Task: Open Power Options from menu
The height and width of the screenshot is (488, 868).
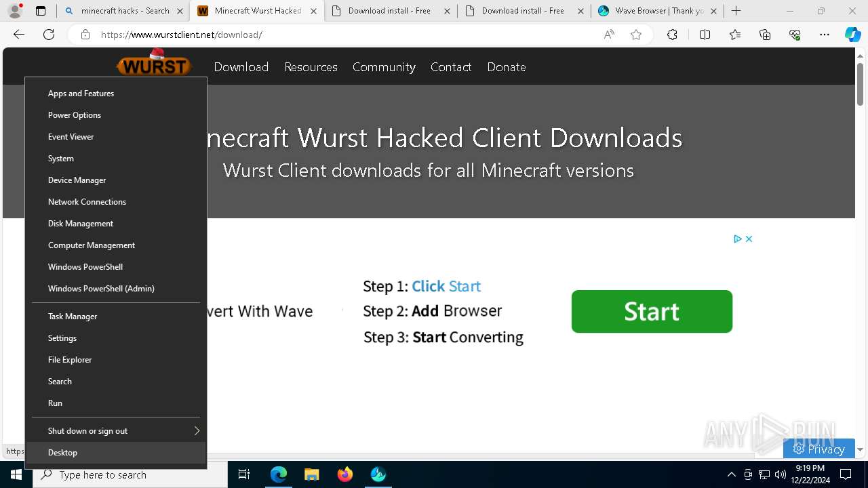Action: click(x=116, y=115)
